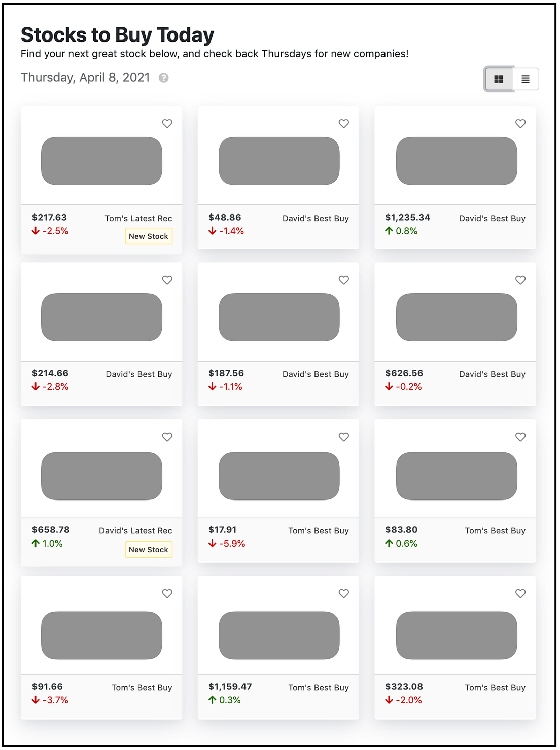Select the New Stock badge on $217.63 card
This screenshot has width=560, height=750.
149,236
